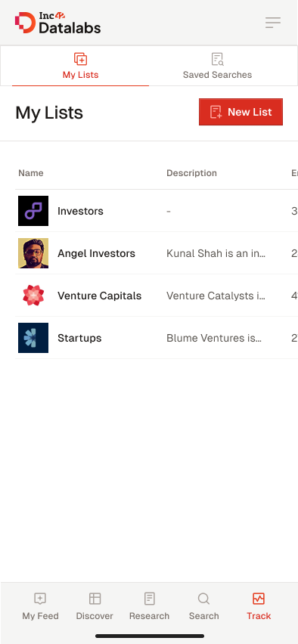
Task: Open the Angel Investors list
Action: [96, 253]
